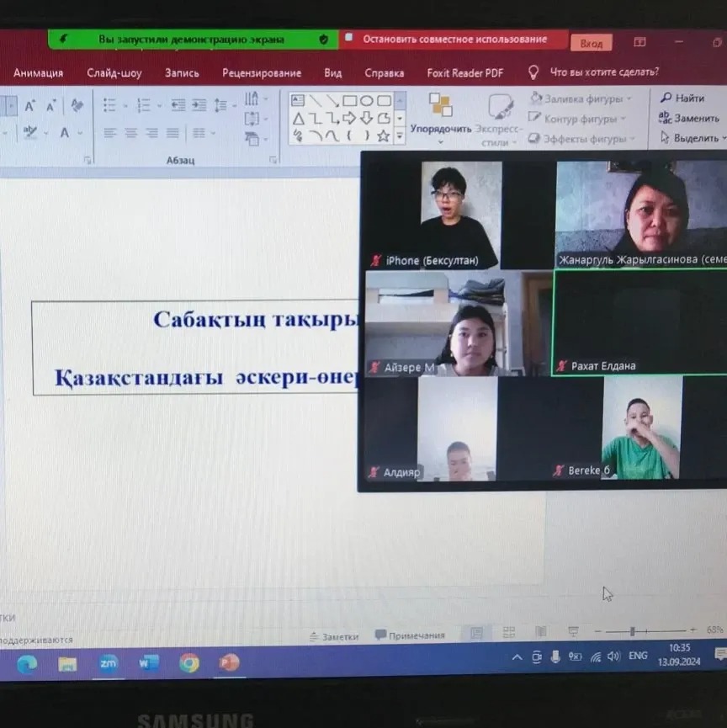
Task: Apply a numbered list
Action: [x=143, y=105]
